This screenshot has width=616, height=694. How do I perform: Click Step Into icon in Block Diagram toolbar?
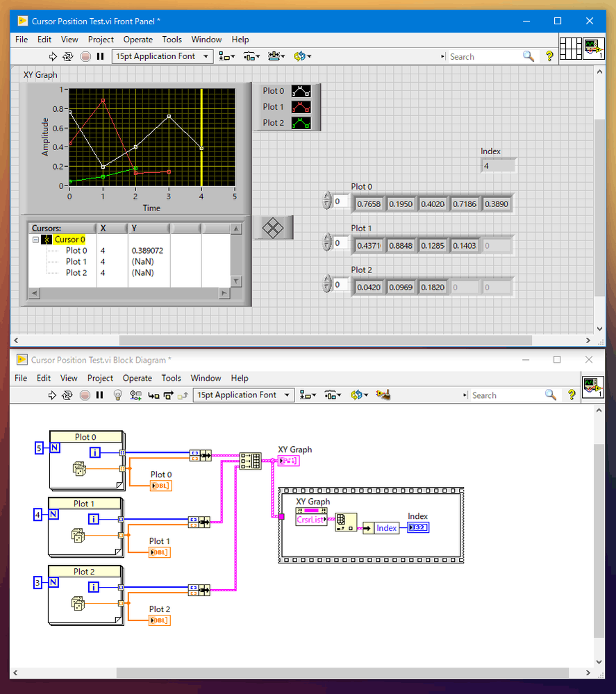pos(152,395)
